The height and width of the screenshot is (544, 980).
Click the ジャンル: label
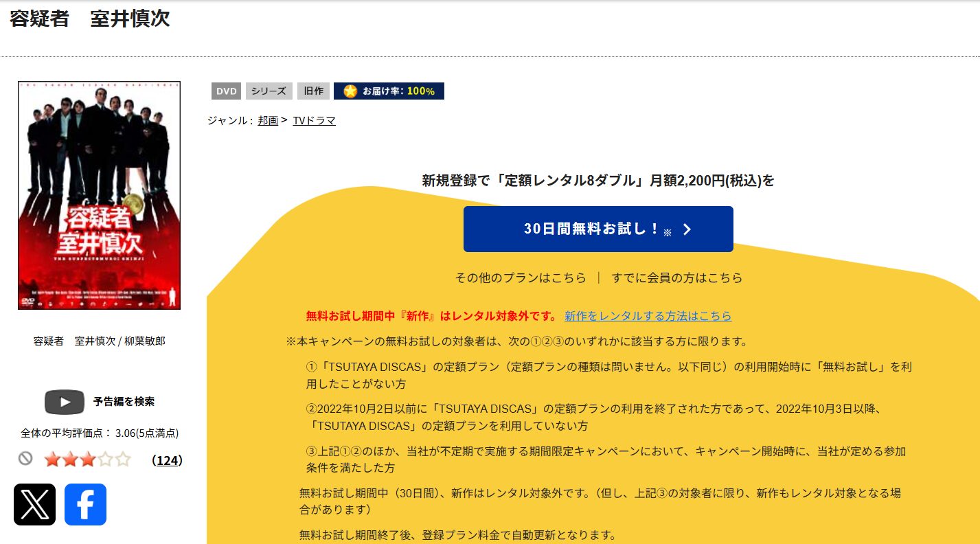pyautogui.click(x=230, y=121)
